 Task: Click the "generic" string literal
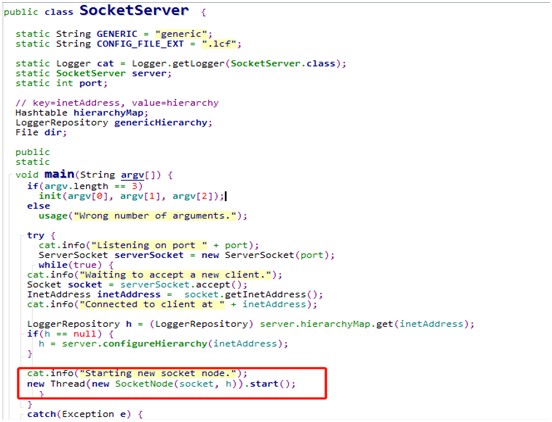click(181, 34)
